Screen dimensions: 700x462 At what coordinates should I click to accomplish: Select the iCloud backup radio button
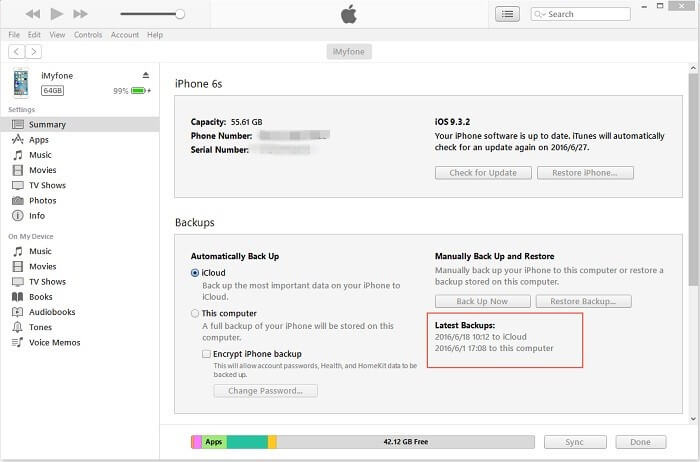pyautogui.click(x=195, y=273)
